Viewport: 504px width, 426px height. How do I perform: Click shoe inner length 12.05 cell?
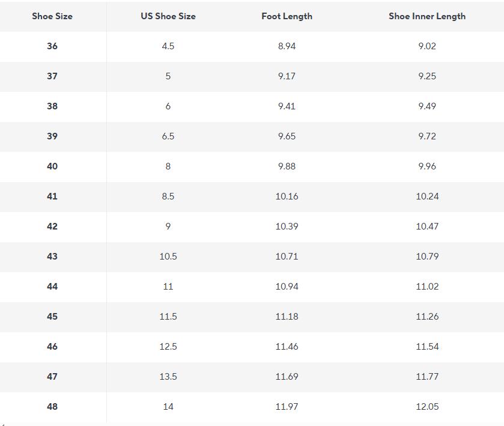point(427,407)
